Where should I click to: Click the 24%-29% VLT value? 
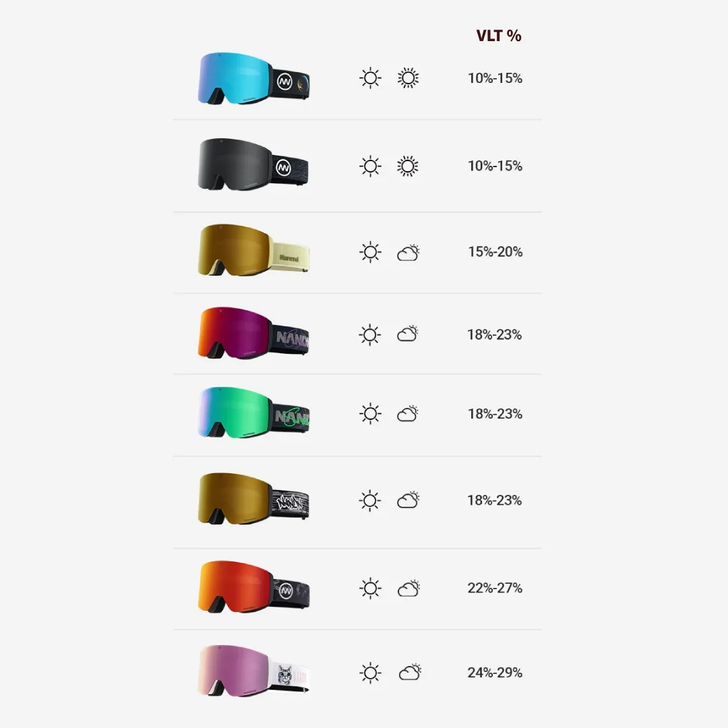click(x=495, y=672)
